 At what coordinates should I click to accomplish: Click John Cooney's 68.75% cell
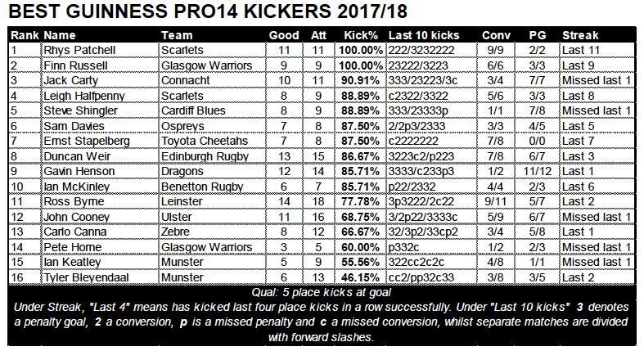(x=360, y=217)
